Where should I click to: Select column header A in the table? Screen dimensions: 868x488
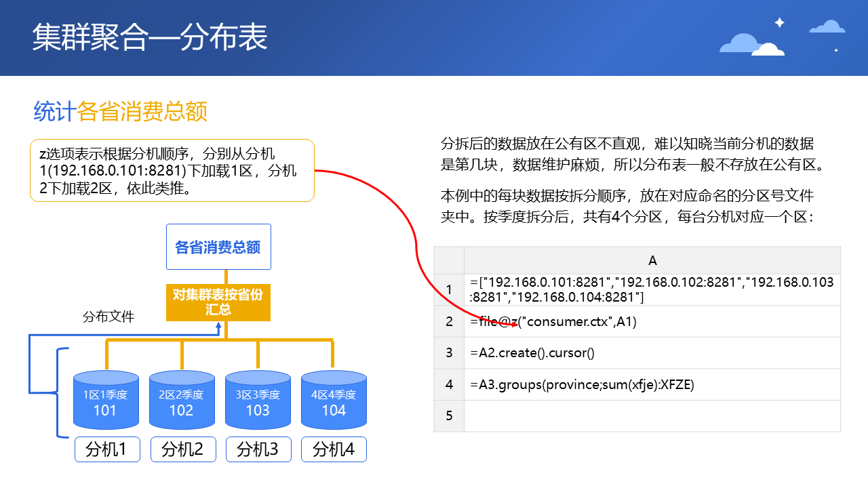pyautogui.click(x=652, y=261)
